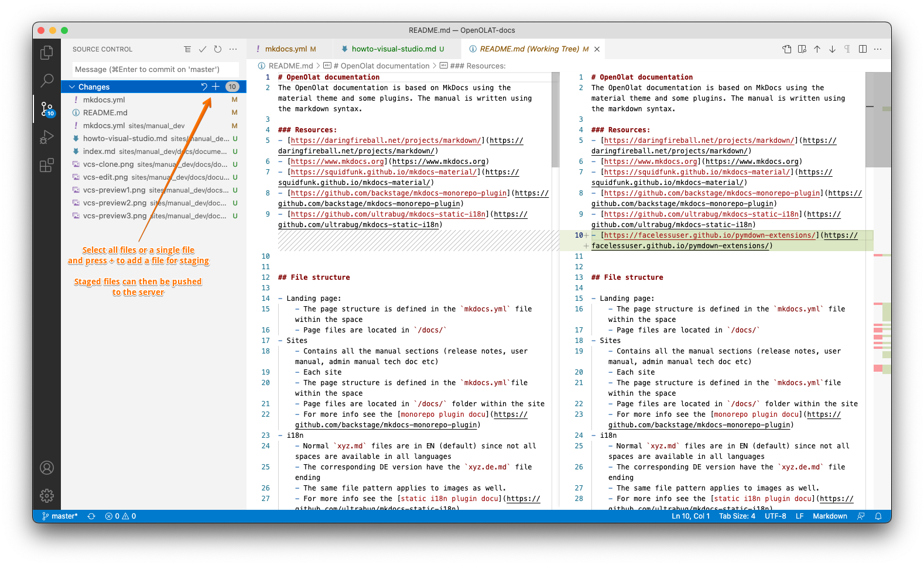This screenshot has width=924, height=566.
Task: Click the commit message input field
Action: click(155, 70)
